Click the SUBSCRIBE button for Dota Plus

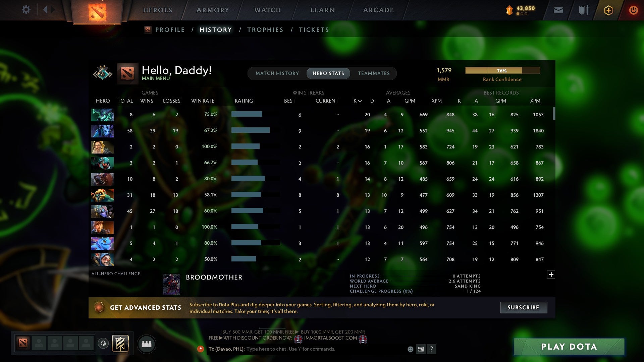(523, 307)
